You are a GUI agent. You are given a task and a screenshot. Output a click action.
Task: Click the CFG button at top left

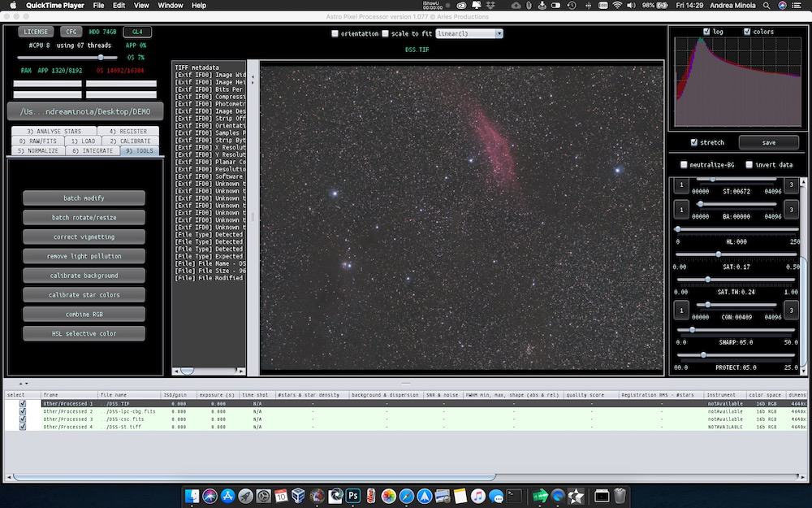pyautogui.click(x=70, y=32)
